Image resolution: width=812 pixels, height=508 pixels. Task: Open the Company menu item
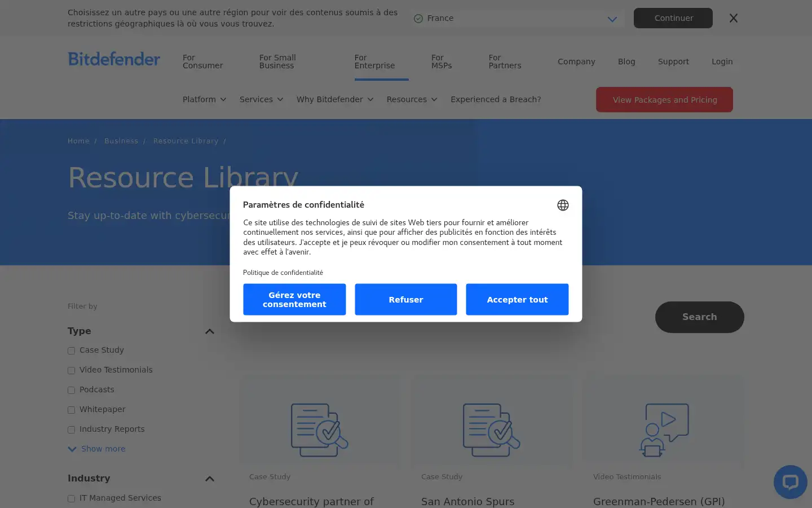(x=576, y=62)
